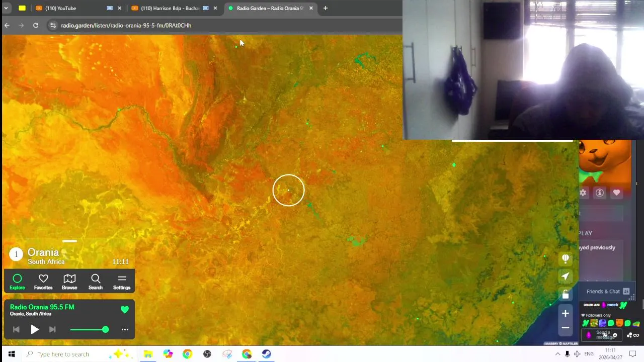Close the Harrison Bdp tab
This screenshot has width=644, height=362.
(215, 8)
